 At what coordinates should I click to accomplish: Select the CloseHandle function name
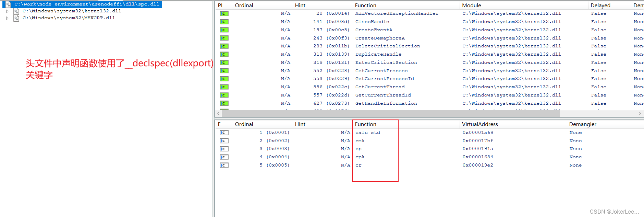tap(372, 22)
